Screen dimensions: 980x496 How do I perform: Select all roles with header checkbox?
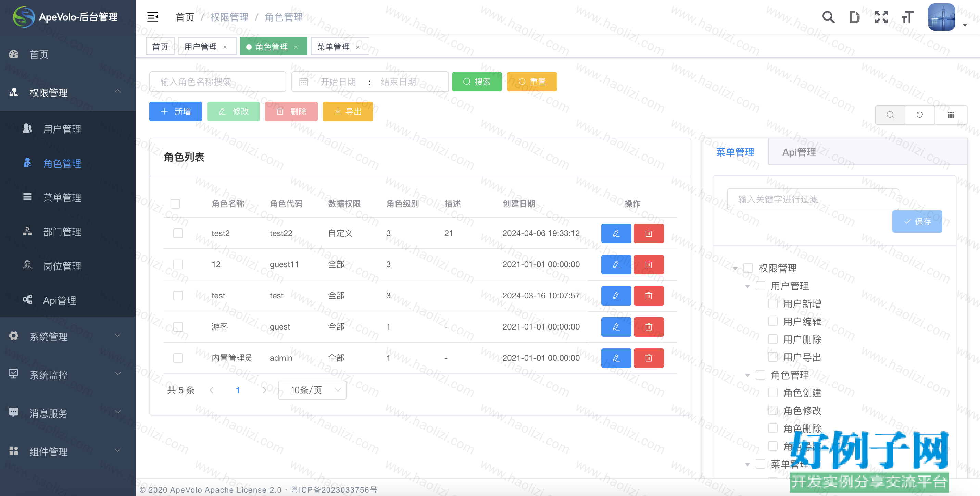point(175,204)
